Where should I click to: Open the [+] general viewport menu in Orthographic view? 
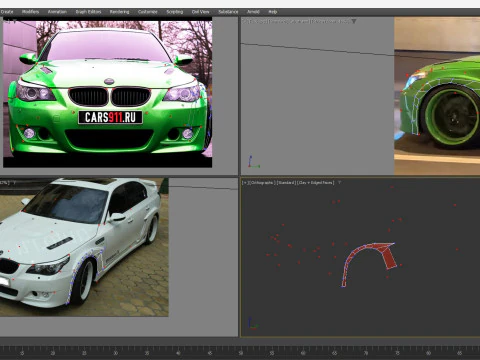(x=245, y=183)
